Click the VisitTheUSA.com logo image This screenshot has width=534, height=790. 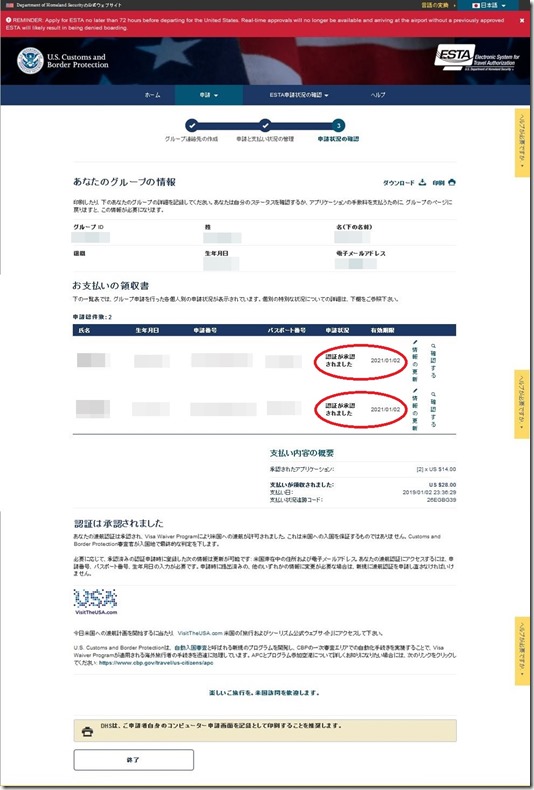tap(95, 602)
